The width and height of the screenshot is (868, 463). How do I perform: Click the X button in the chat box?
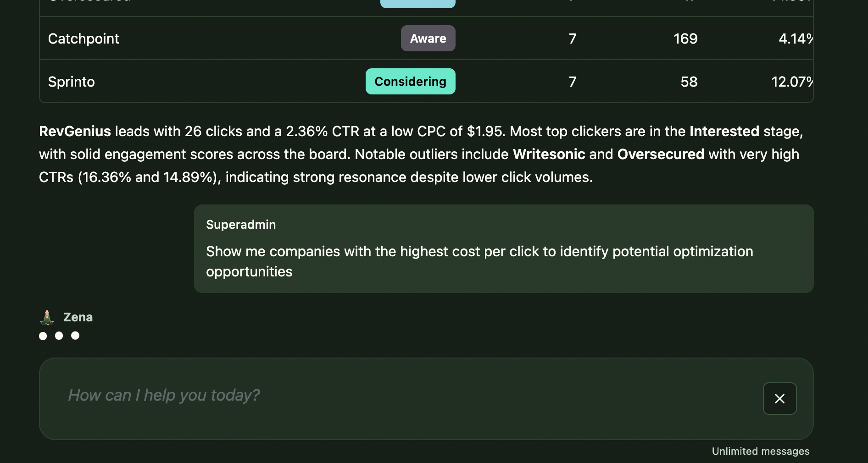click(779, 398)
